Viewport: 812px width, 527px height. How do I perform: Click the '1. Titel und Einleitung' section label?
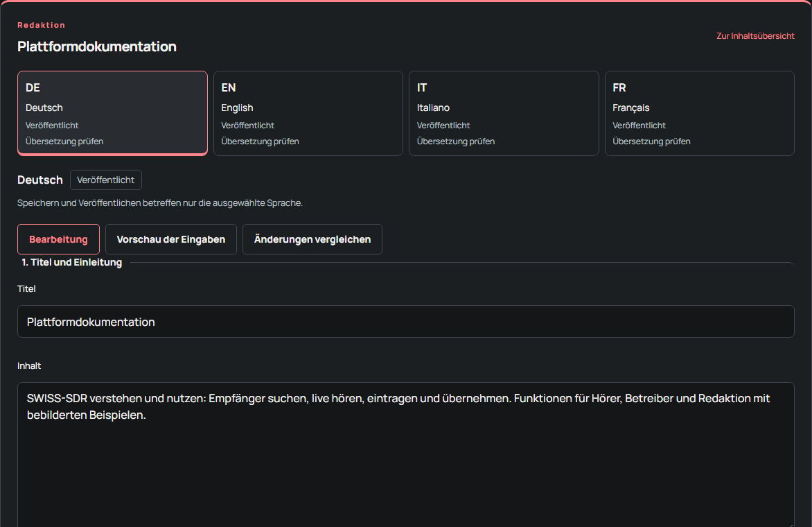[x=72, y=262]
